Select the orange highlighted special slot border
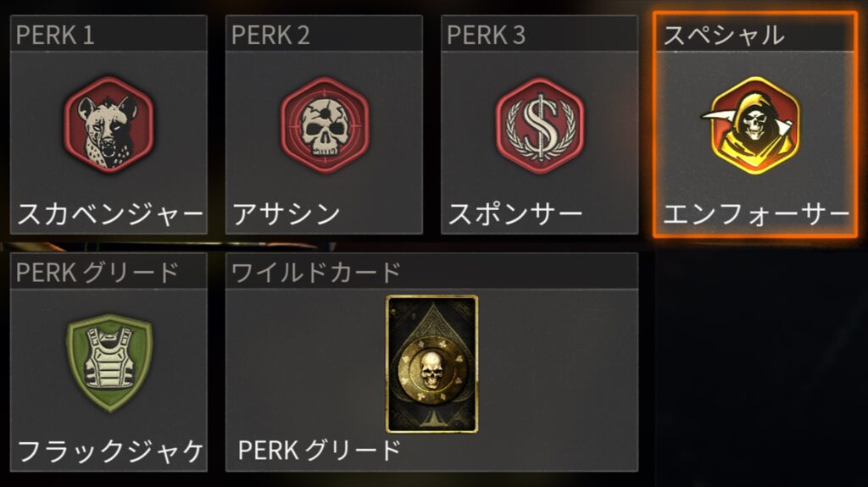Image resolution: width=868 pixels, height=487 pixels. click(755, 125)
